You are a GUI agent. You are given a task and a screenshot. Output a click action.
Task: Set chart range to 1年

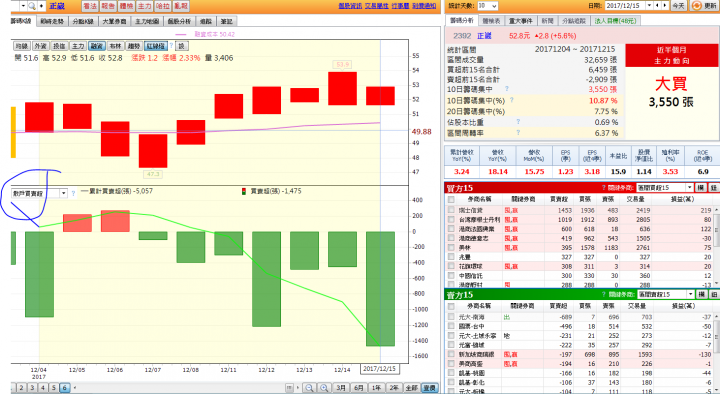(376, 388)
